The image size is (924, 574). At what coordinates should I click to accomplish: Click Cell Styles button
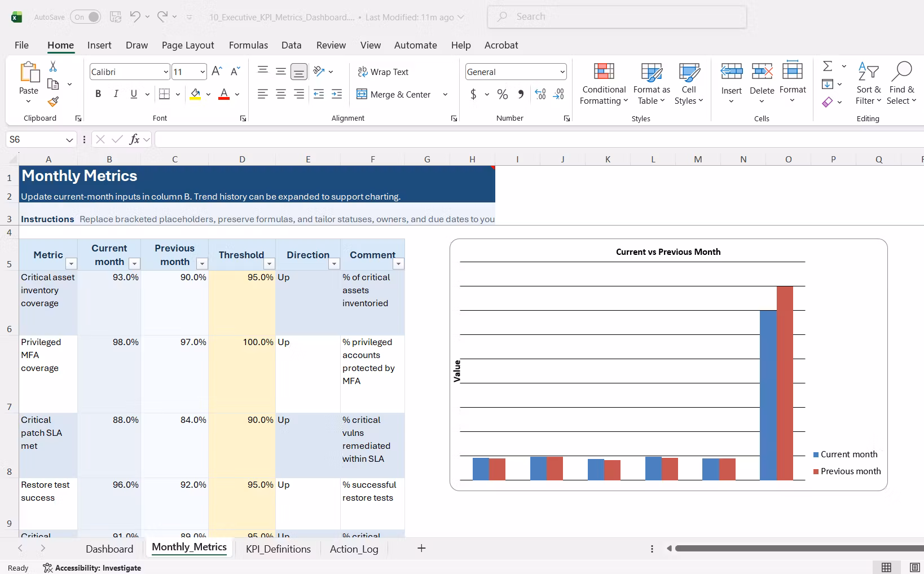click(689, 84)
